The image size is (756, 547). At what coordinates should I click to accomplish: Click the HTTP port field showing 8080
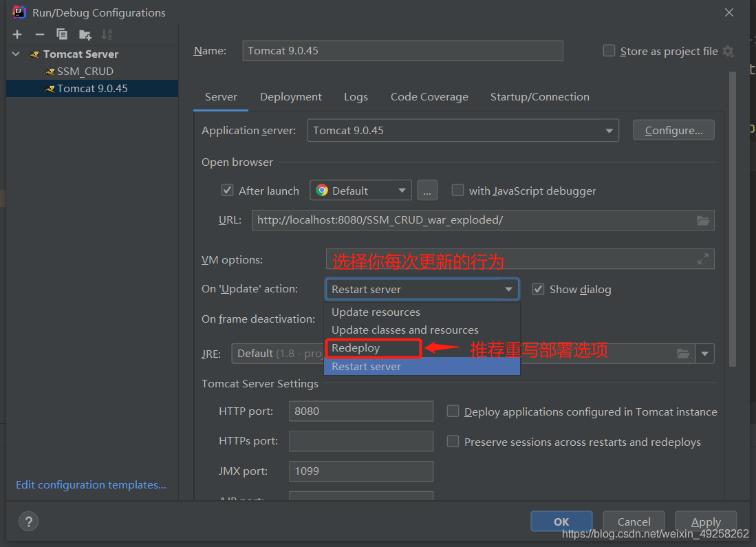click(360, 411)
